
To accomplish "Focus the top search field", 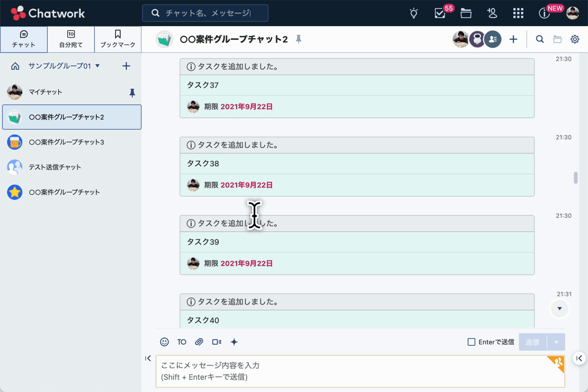I will 205,13.
